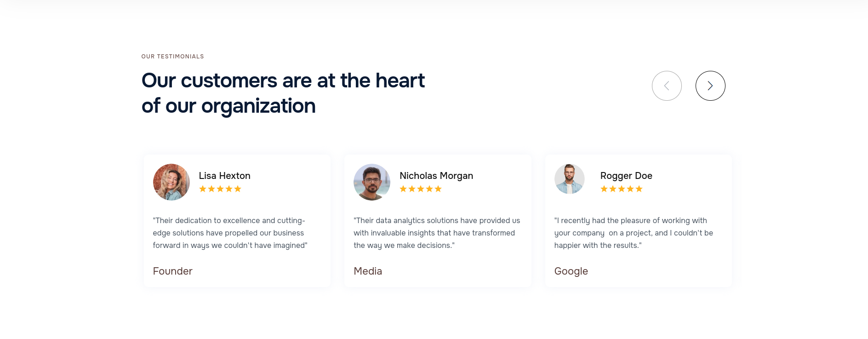The width and height of the screenshot is (868, 339).
Task: Click the first star of Lisa Hexton's rating
Action: click(x=203, y=189)
